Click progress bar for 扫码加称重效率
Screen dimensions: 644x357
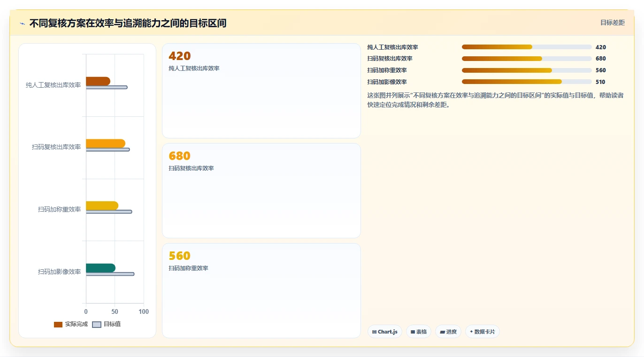tap(527, 70)
